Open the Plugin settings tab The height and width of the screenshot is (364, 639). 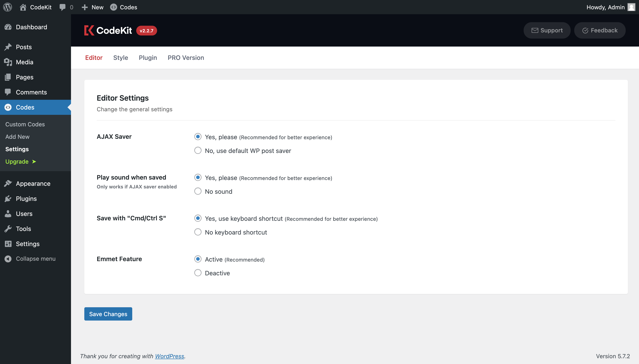(148, 57)
